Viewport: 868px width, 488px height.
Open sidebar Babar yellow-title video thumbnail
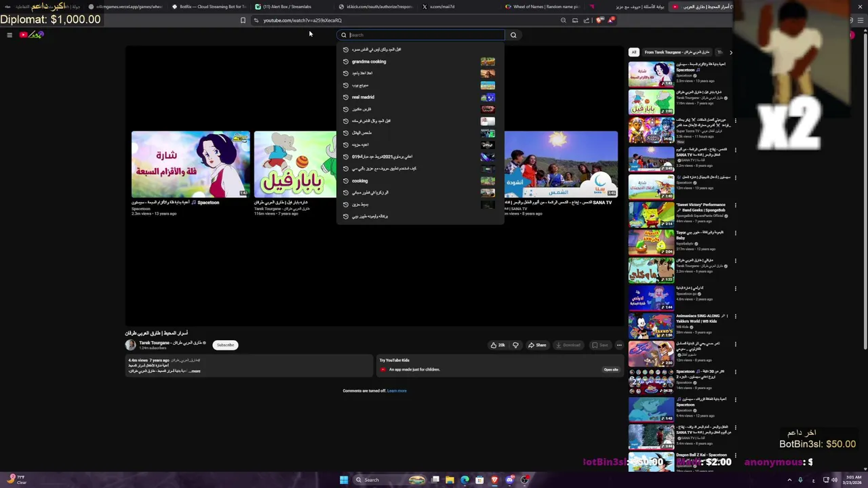click(651, 102)
